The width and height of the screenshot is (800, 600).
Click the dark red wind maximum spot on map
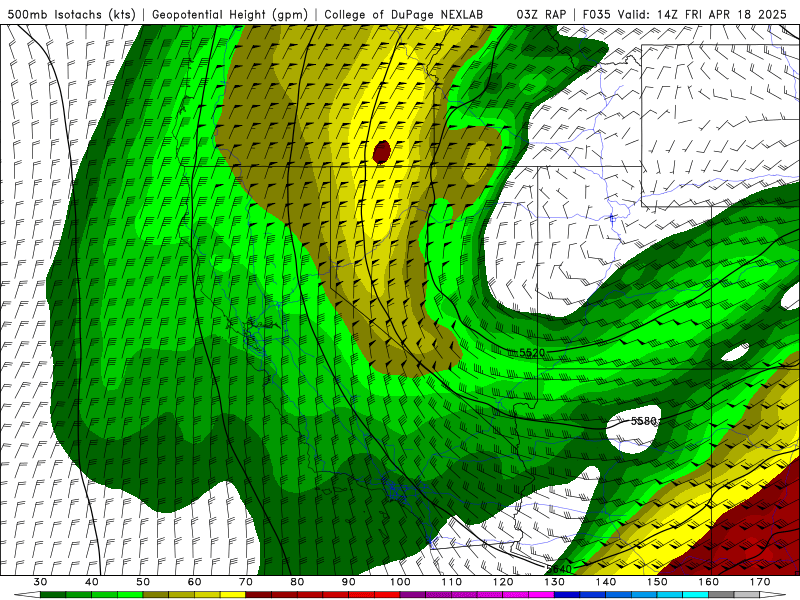[382, 152]
